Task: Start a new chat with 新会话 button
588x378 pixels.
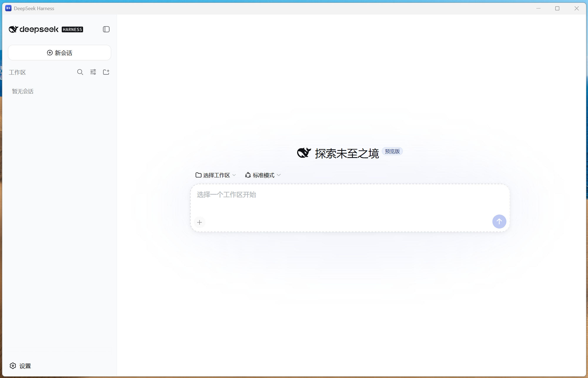Action: [59, 53]
